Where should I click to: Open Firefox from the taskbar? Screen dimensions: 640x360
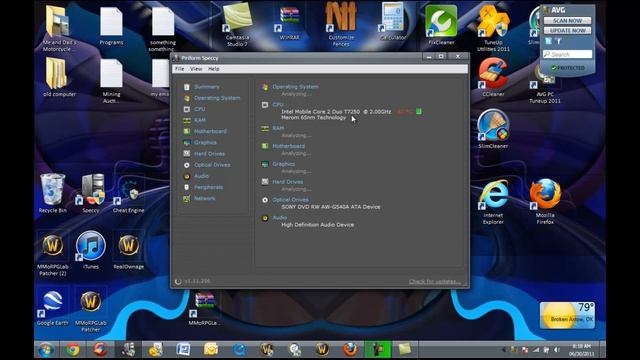tap(349, 349)
